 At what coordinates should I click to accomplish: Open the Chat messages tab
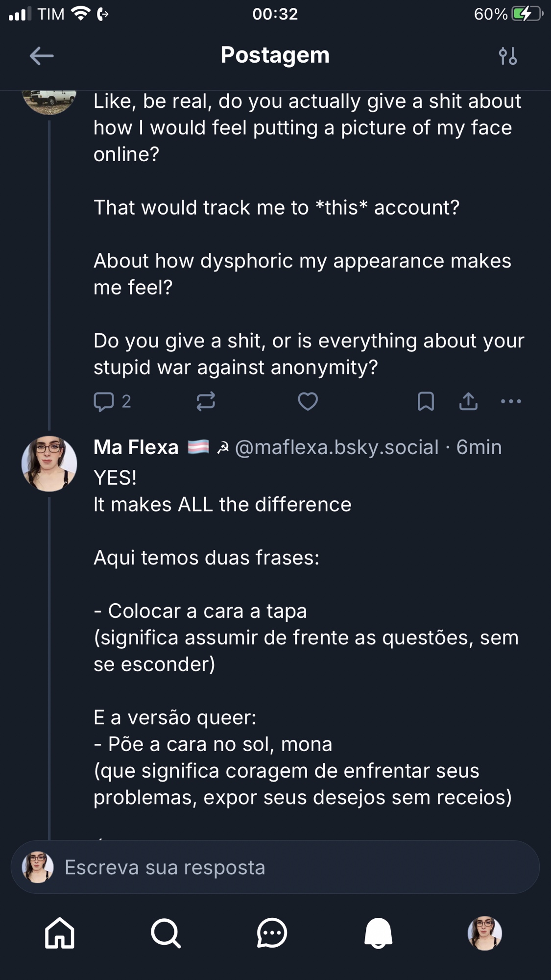[272, 933]
